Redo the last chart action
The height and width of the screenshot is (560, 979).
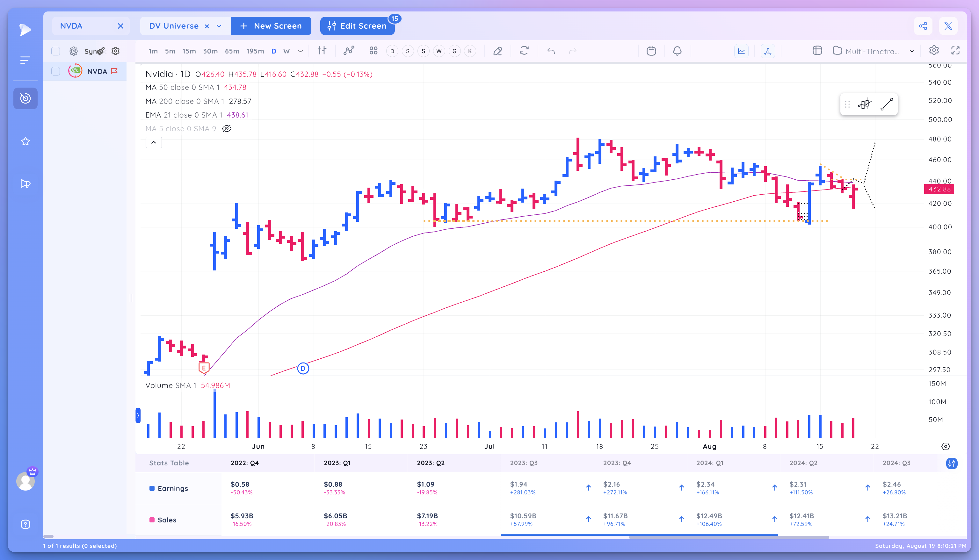[573, 51]
